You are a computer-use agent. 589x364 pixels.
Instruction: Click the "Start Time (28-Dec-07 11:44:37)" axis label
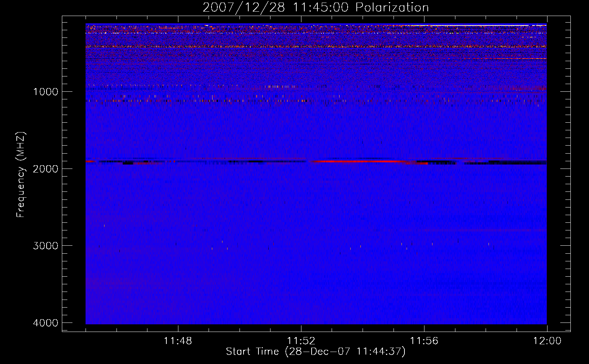[316, 352]
